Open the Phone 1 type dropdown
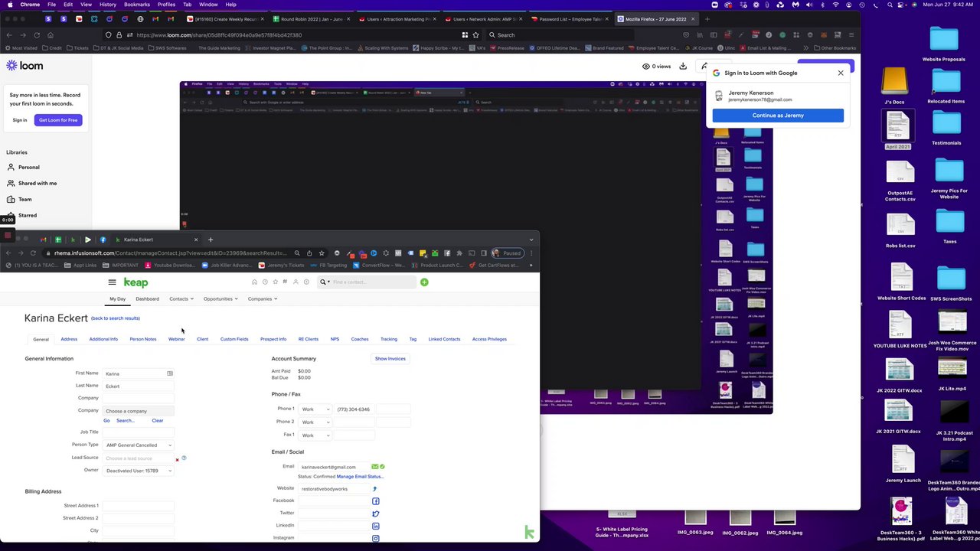The image size is (980, 551). (x=315, y=409)
